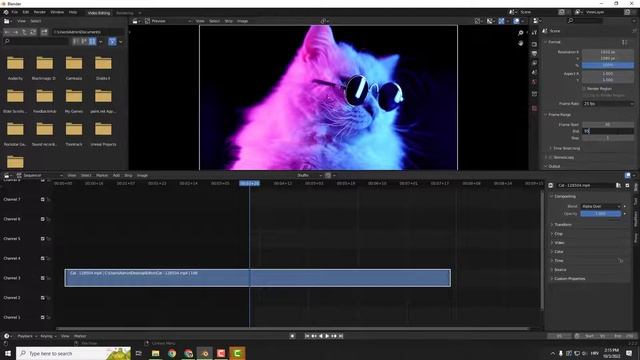The image size is (640, 360).
Task: Open the Edit menu
Action: [x=26, y=12]
